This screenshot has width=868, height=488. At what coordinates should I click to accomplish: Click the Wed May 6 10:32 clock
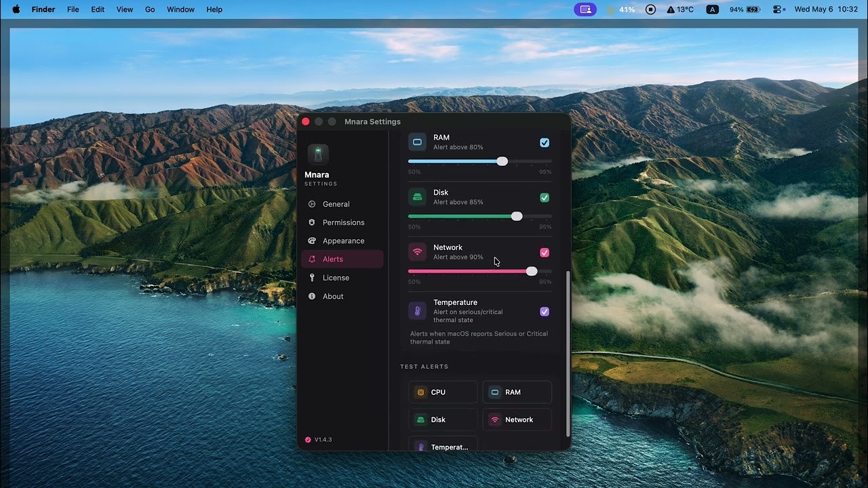[x=826, y=9]
